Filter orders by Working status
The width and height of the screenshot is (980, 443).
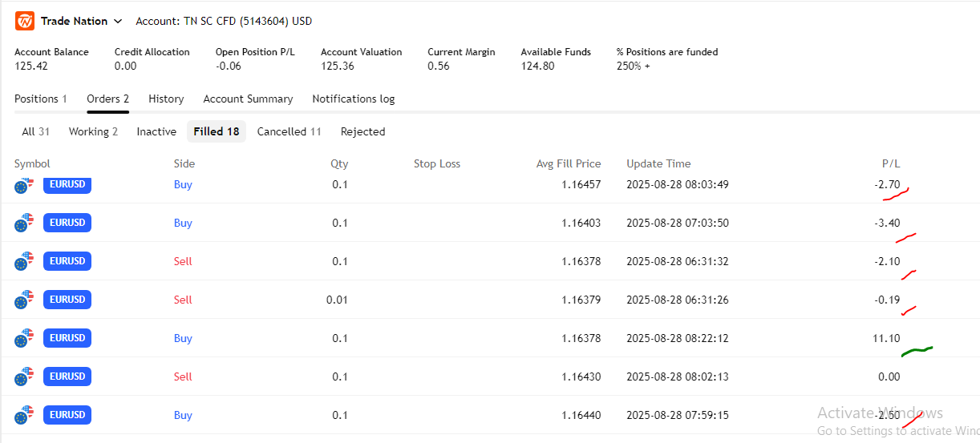(x=93, y=131)
